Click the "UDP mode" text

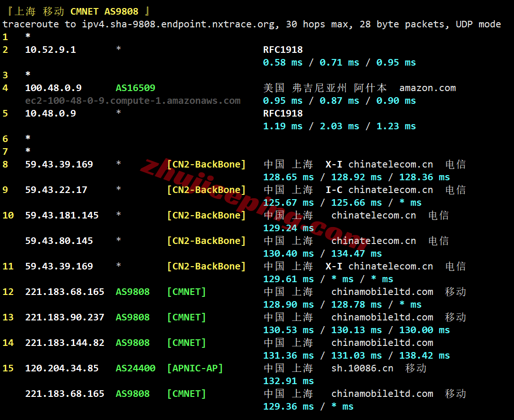click(478, 24)
